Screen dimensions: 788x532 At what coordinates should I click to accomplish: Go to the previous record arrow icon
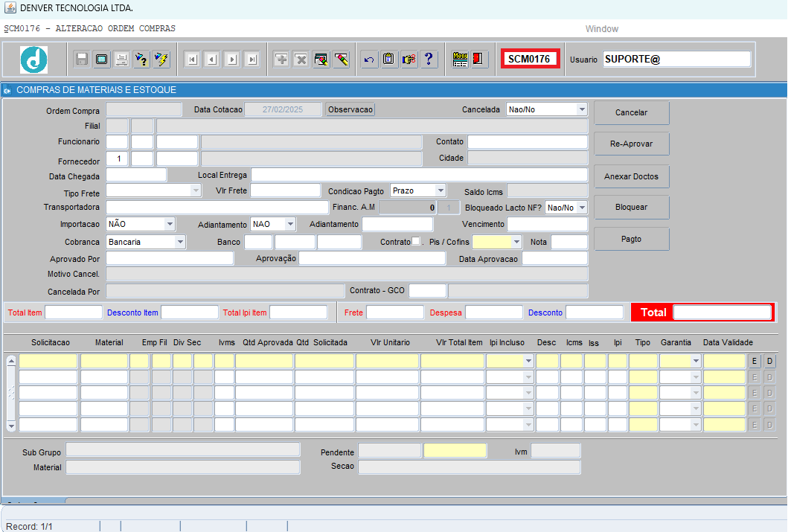[x=212, y=60]
